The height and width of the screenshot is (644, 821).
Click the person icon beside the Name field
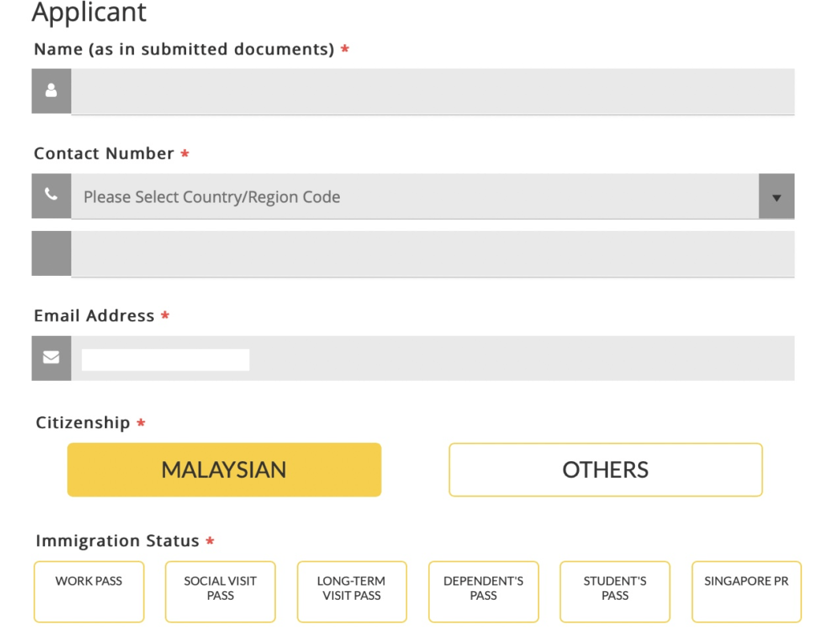coord(51,91)
